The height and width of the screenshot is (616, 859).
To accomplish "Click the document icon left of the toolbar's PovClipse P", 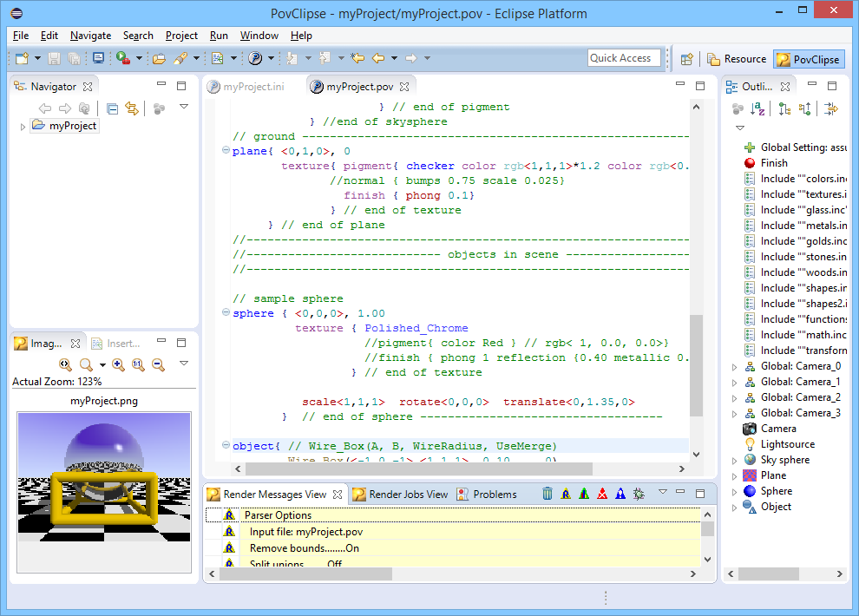I will (218, 58).
